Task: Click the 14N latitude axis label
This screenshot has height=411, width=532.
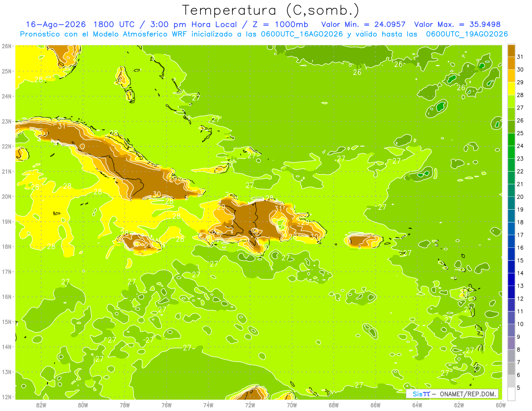Action: (6, 347)
